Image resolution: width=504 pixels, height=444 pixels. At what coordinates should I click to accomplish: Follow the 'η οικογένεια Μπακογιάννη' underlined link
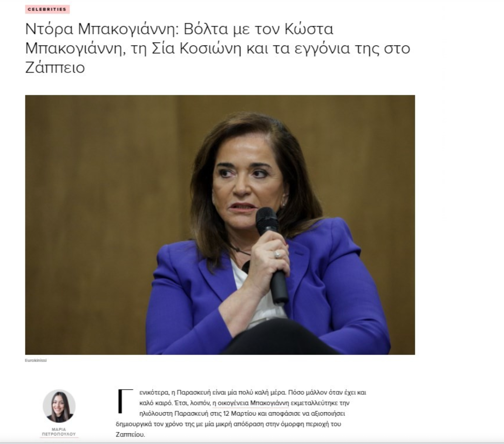coord(251,403)
